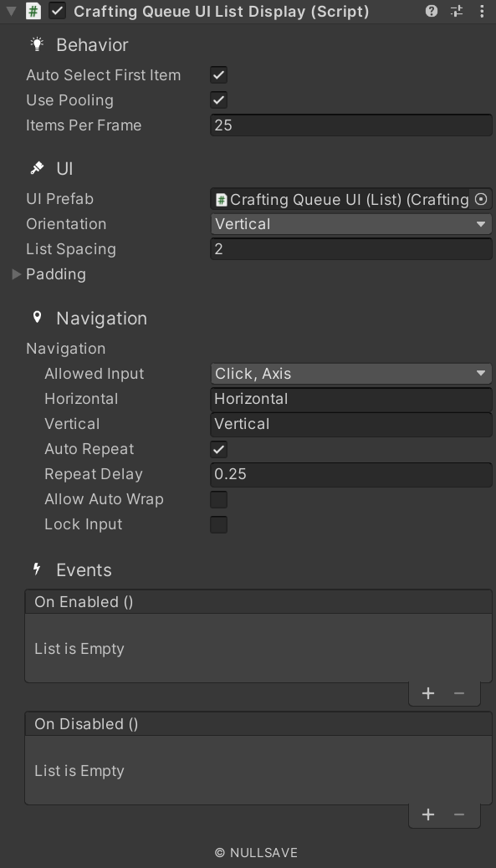This screenshot has height=868, width=496.
Task: Open the Allowed Input dropdown
Action: [x=350, y=373]
